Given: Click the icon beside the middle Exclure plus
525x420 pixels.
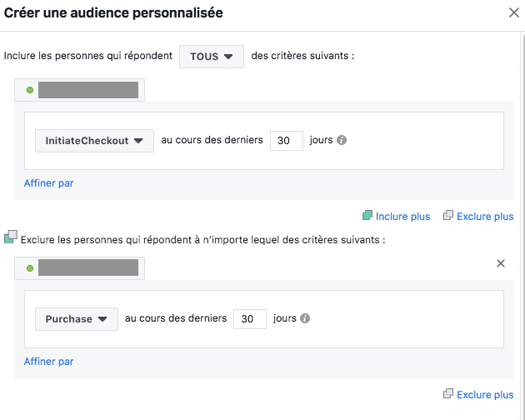Looking at the screenshot, I should (448, 216).
